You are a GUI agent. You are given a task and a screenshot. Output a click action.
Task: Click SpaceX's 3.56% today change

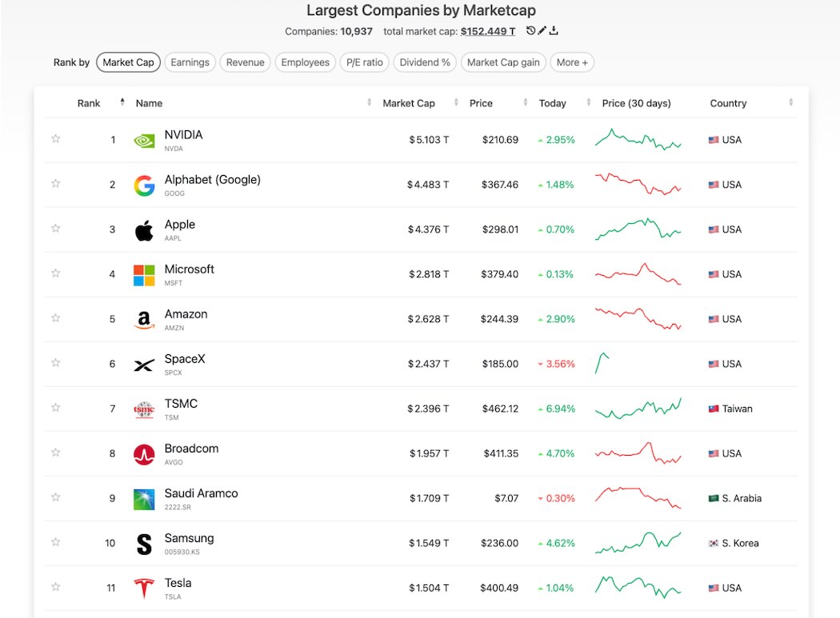[x=557, y=364]
